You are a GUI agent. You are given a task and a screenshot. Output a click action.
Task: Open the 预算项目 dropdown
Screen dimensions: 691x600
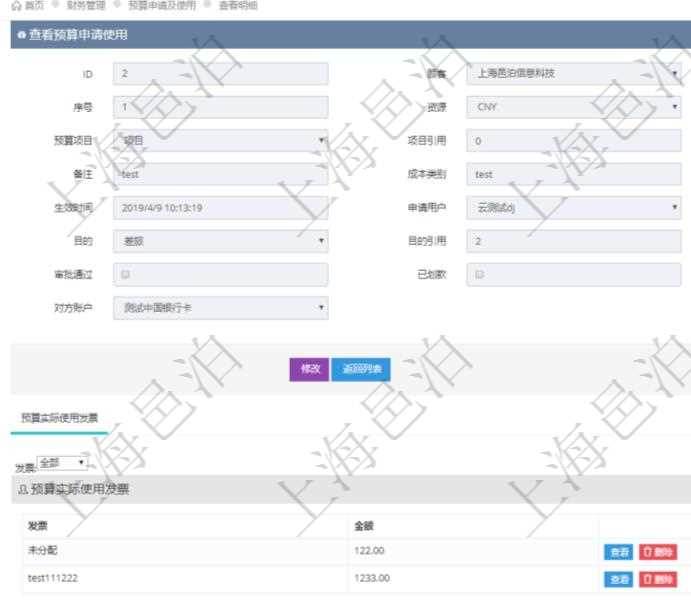click(x=220, y=141)
